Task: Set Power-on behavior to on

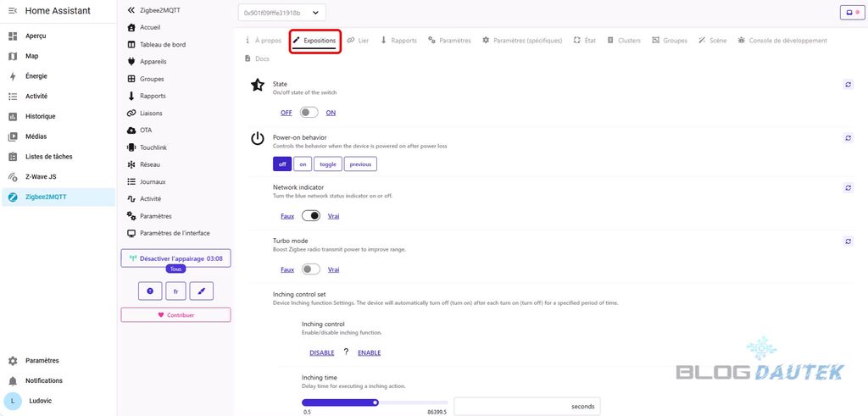Action: [x=303, y=164]
